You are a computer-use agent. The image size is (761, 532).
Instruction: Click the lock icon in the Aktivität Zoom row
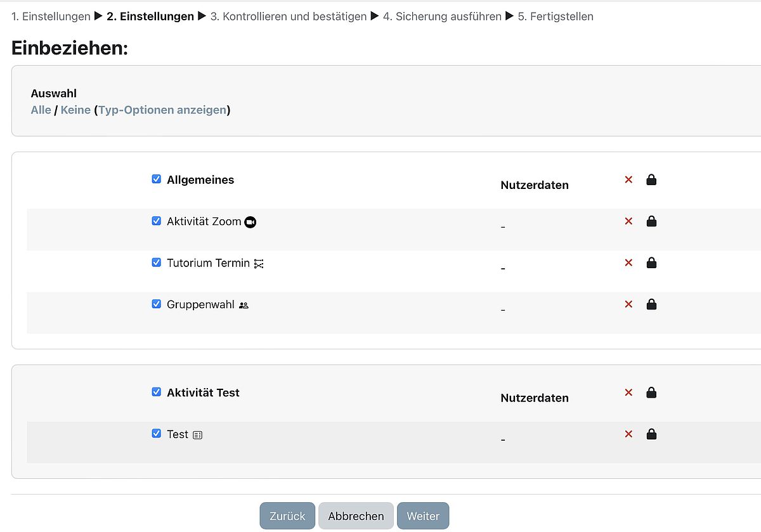651,221
